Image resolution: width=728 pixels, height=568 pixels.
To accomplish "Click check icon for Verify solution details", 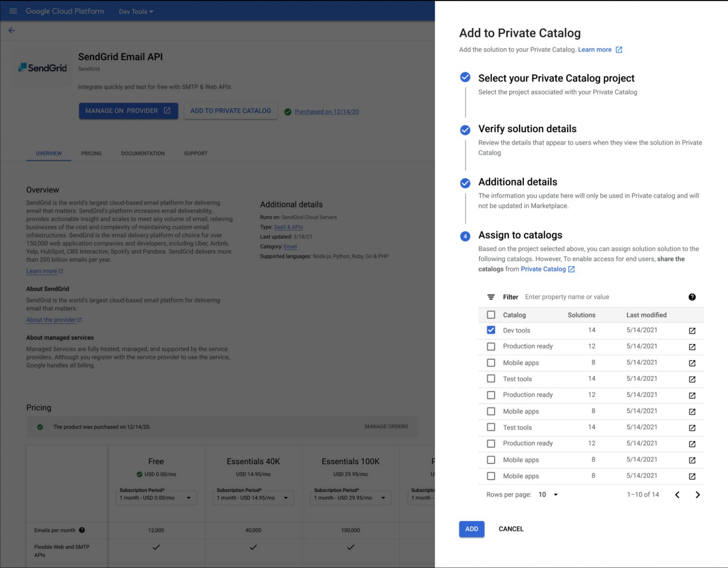I will click(x=465, y=130).
